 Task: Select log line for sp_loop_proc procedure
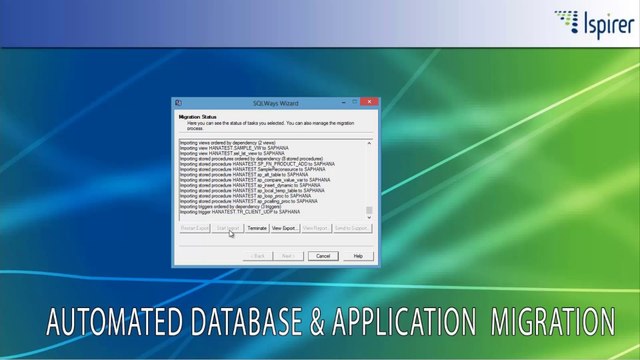[245, 196]
